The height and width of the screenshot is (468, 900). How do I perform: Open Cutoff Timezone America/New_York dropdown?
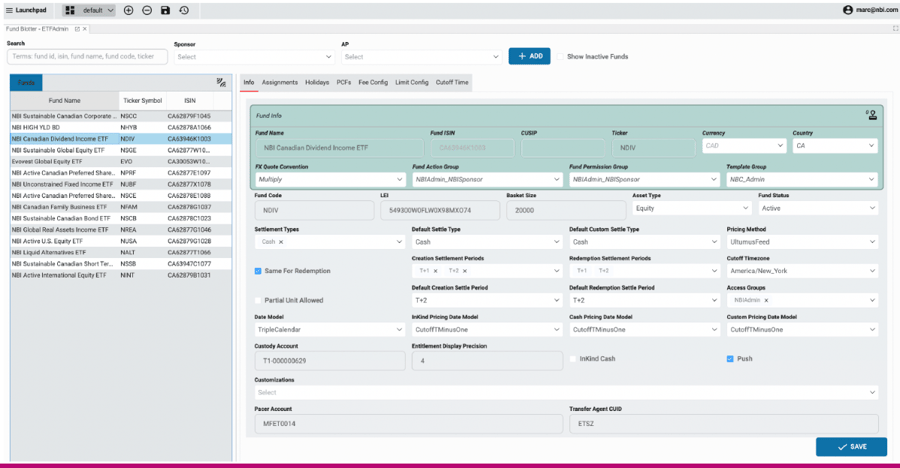pyautogui.click(x=802, y=271)
